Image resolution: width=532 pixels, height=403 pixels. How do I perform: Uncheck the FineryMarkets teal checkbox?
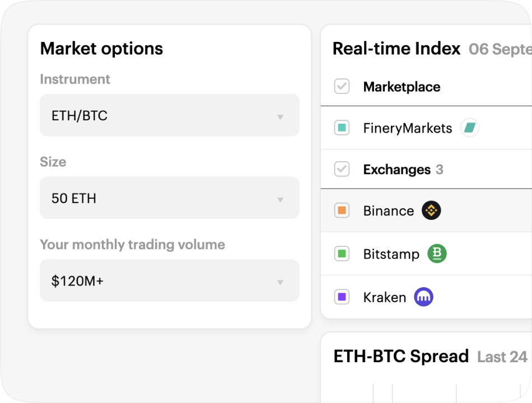tap(342, 128)
